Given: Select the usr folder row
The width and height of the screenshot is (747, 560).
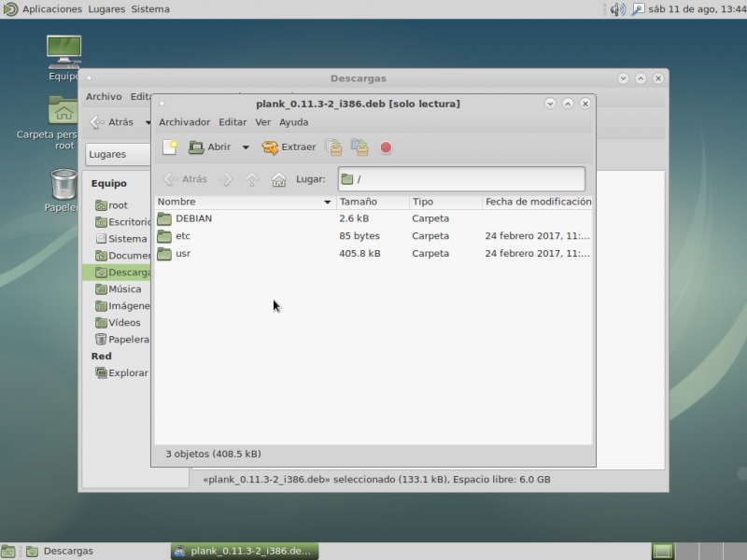Looking at the screenshot, I should [x=183, y=254].
